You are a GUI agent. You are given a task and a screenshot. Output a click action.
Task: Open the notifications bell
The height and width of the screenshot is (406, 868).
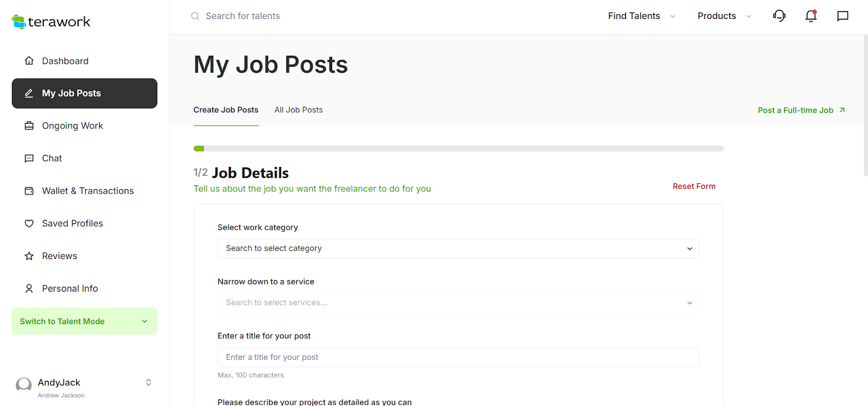tap(811, 16)
